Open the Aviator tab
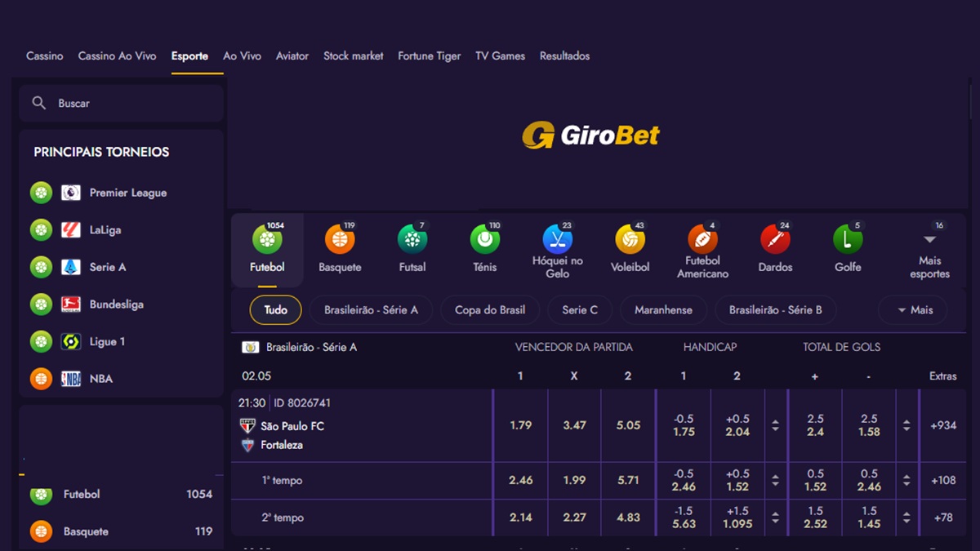 coord(292,56)
